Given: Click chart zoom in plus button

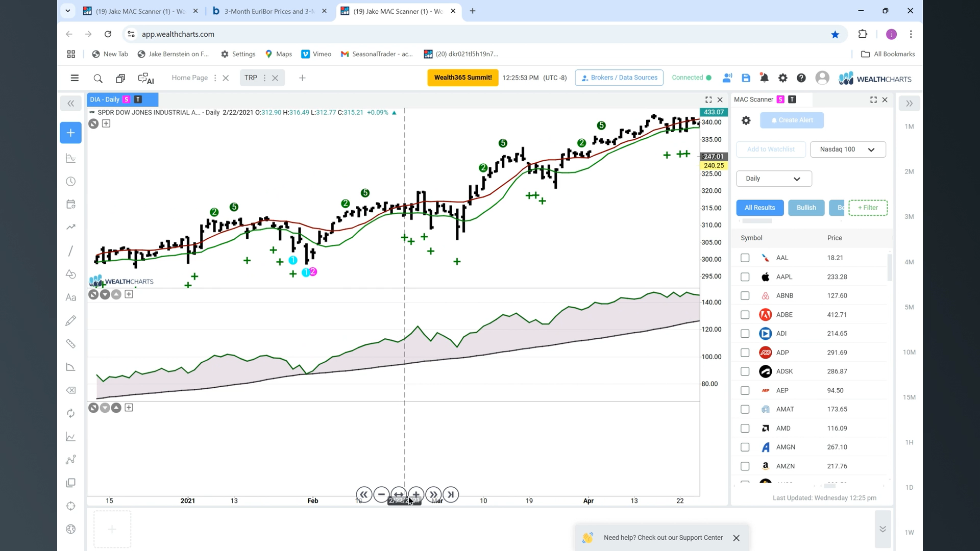Looking at the screenshot, I should point(416,494).
